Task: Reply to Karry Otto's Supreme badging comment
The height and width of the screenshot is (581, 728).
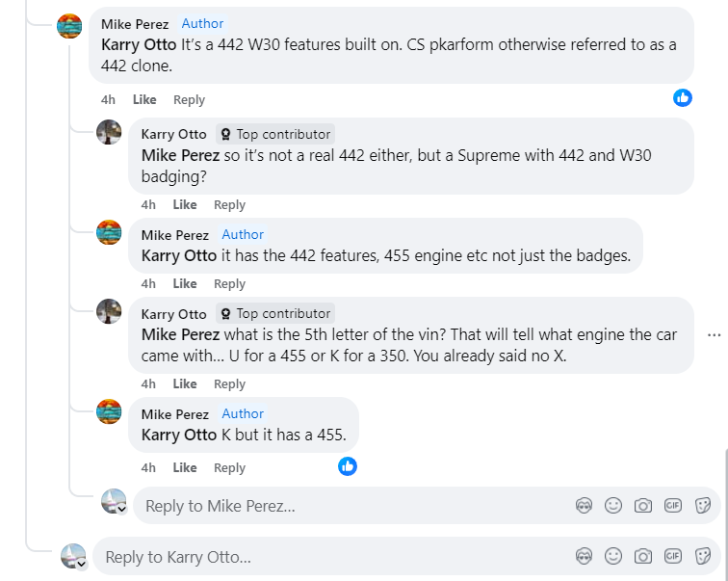Action: point(229,205)
